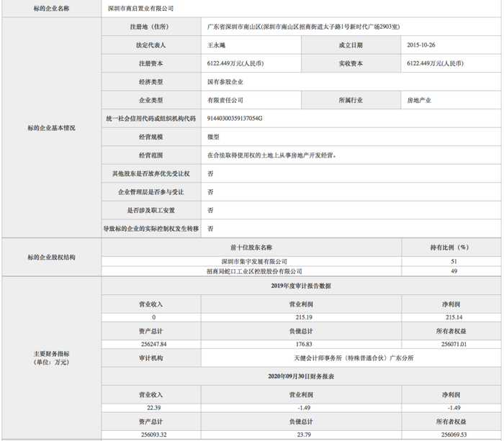Select 2020 资产总计 value 256093.32

(x=153, y=435)
